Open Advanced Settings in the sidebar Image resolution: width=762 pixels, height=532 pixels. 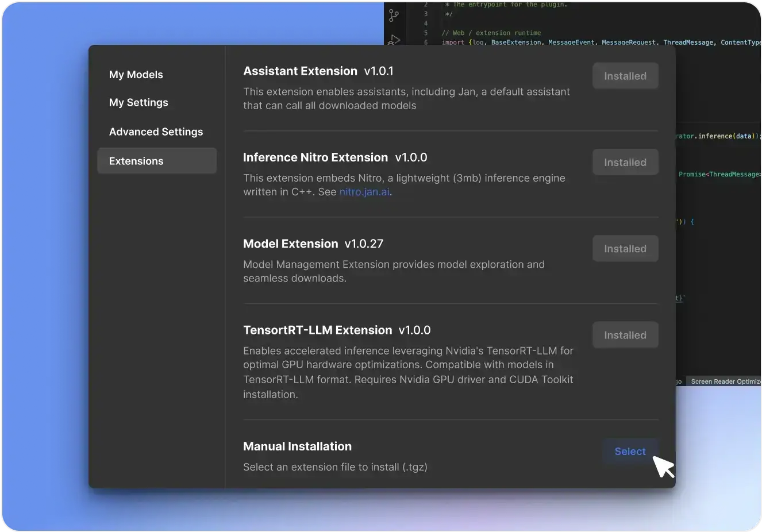point(156,132)
